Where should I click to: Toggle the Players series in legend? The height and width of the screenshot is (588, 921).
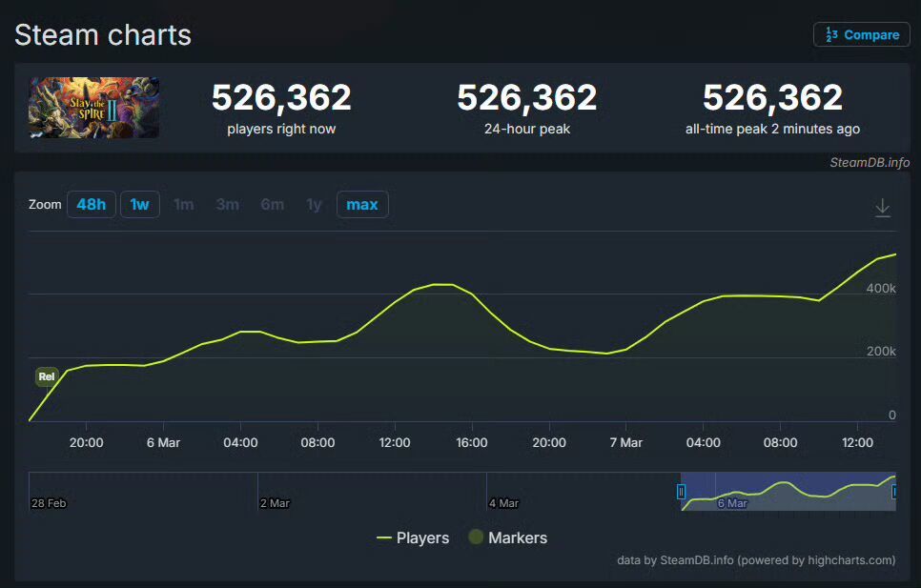413,537
